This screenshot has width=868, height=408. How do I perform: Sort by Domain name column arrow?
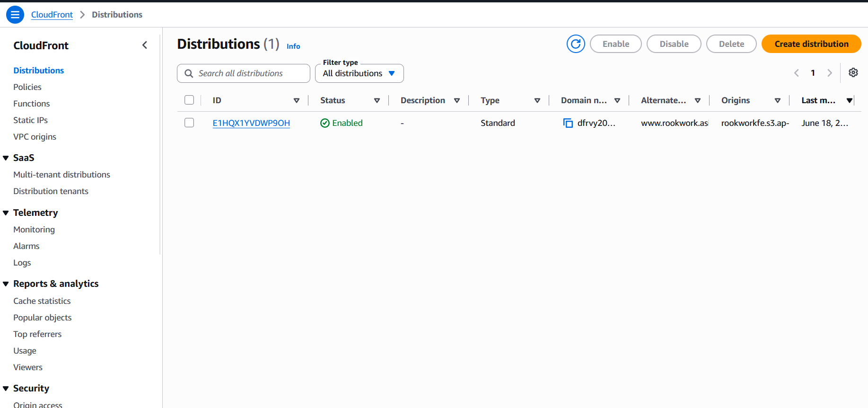pos(617,100)
